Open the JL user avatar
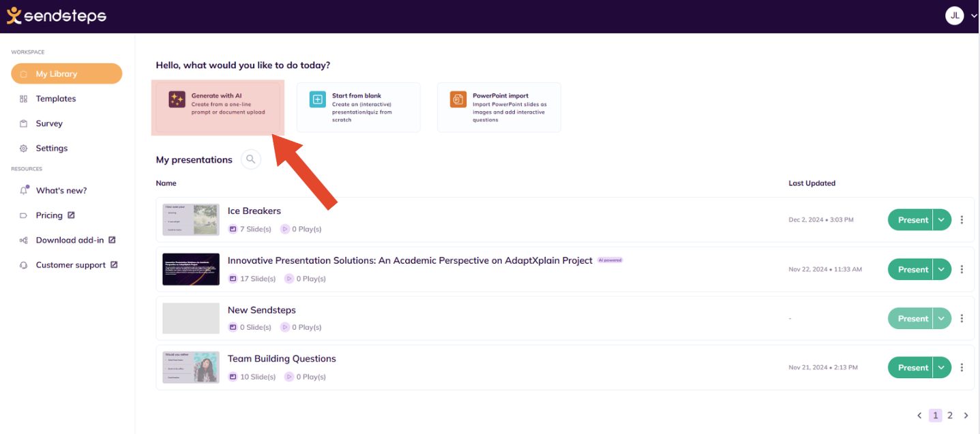The width and height of the screenshot is (980, 434). (x=955, y=16)
